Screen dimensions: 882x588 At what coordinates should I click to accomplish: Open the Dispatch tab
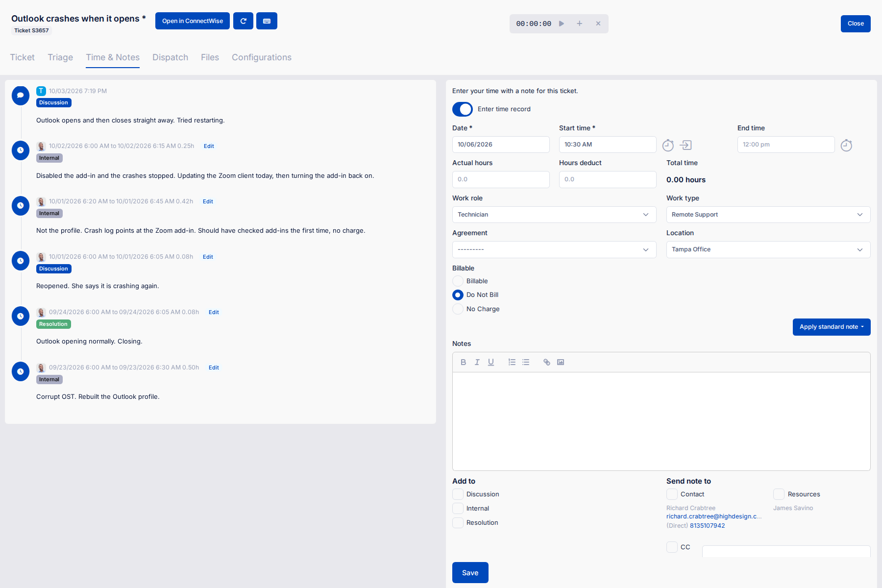tap(170, 57)
